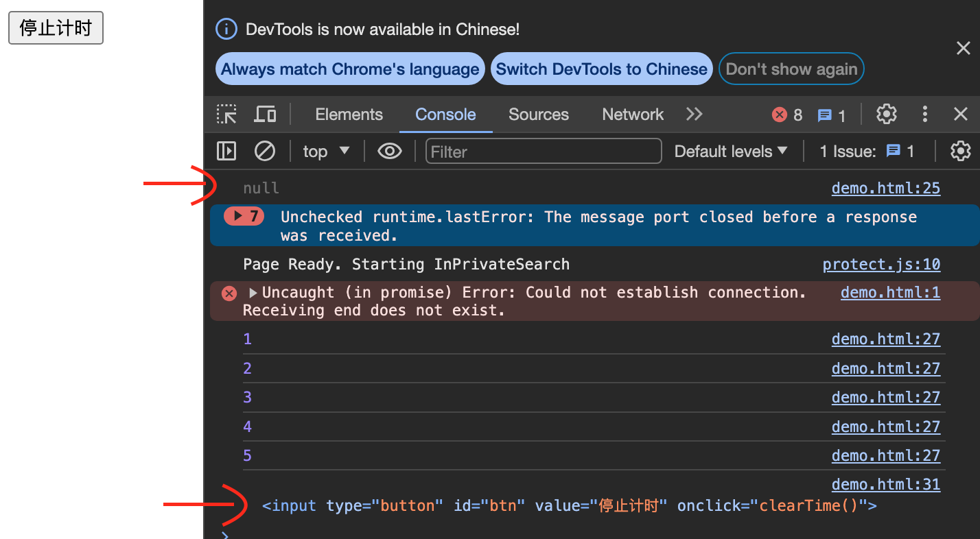
Task: Click Switch DevTools to Chinese
Action: [x=602, y=69]
